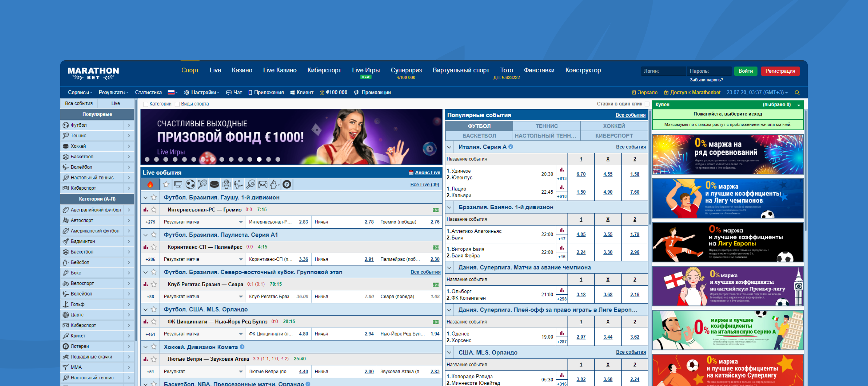Screen dimensions: 868x386
Task: Open the pitch tracker for Коринтианс-СП match
Action: [x=435, y=248]
